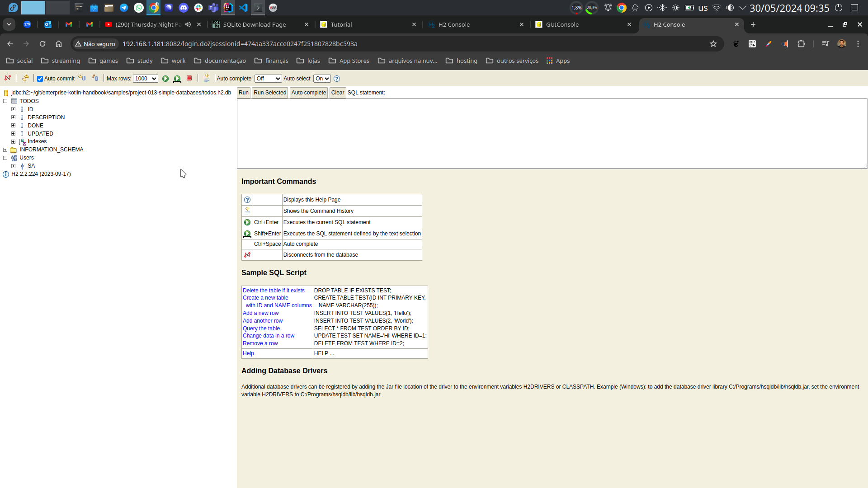Collapse the TODOS table node
This screenshot has width=868, height=488.
pos(5,101)
